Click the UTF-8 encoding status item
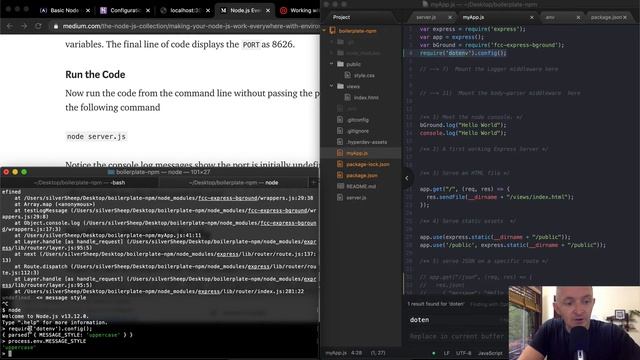This screenshot has width=640, height=360. [463, 353]
